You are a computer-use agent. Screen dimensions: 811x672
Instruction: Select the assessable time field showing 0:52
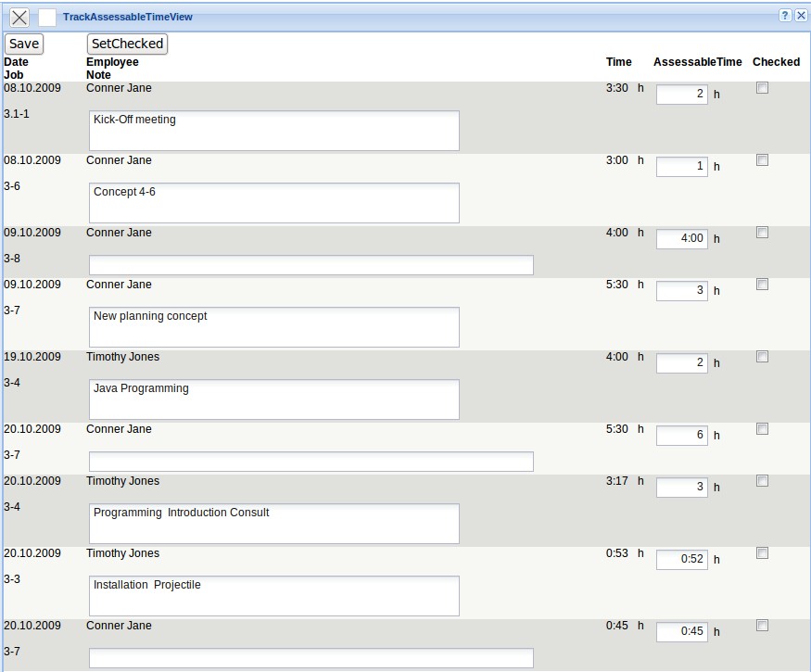[682, 560]
